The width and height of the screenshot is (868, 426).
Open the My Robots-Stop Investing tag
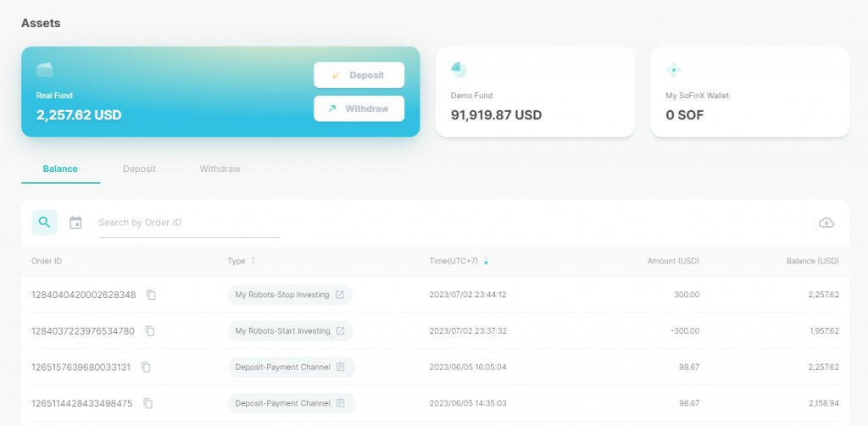coord(290,295)
